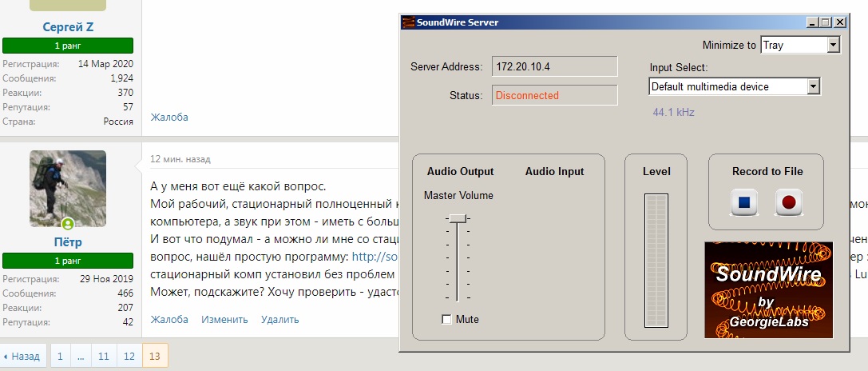The image size is (868, 371).
Task: Close the SoundWire Server window
Action: tap(839, 22)
